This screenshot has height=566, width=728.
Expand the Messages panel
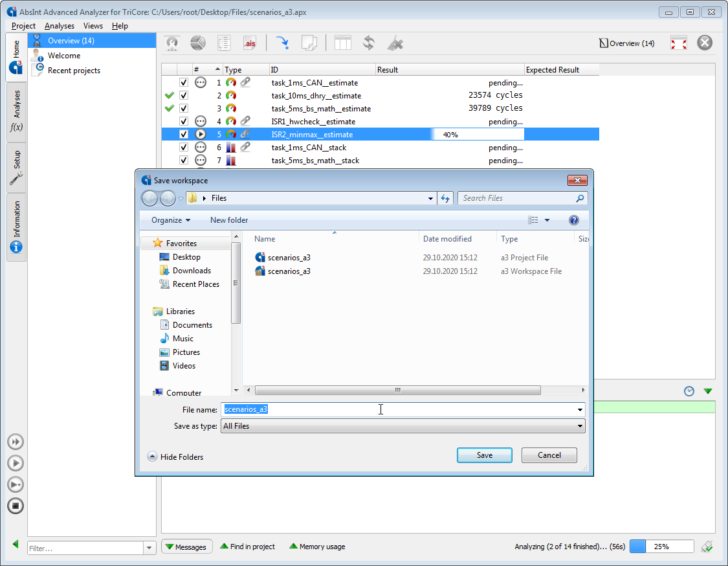point(186,547)
